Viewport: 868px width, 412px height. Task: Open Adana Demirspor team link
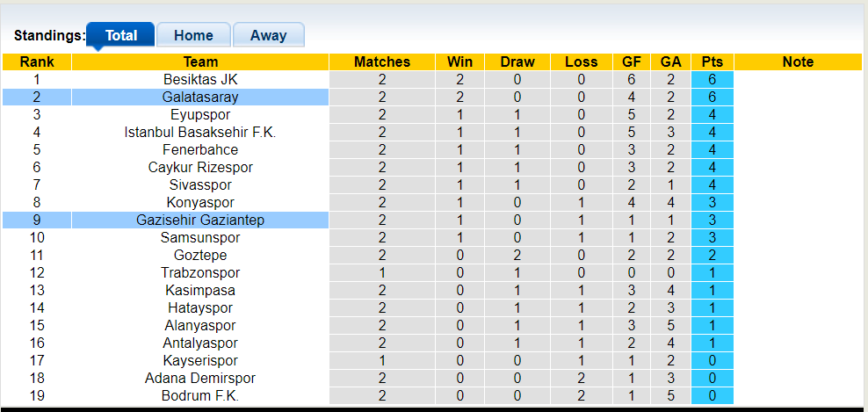click(x=200, y=378)
